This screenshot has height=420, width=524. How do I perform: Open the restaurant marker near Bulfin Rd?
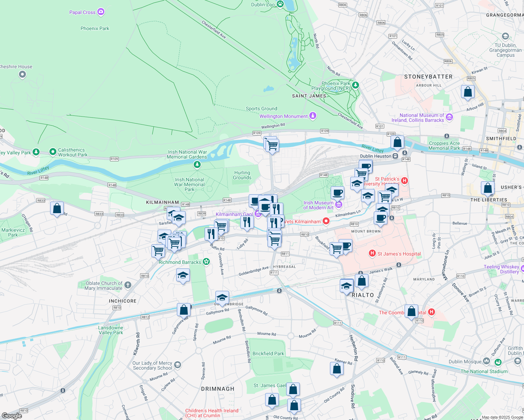tap(211, 234)
